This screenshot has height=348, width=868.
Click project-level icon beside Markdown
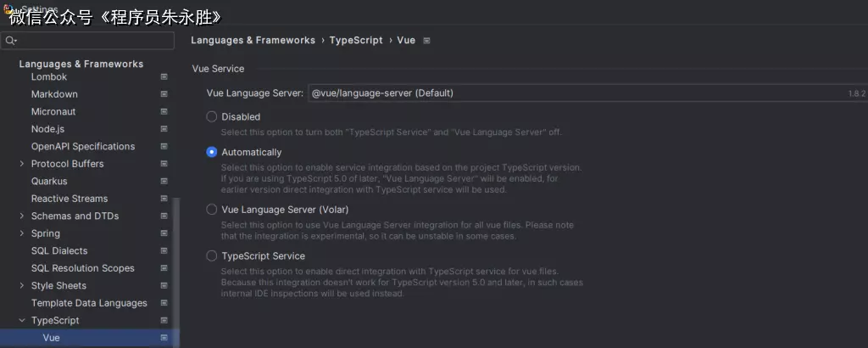(x=164, y=94)
